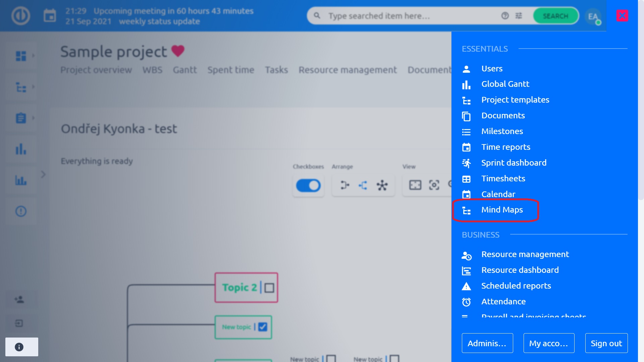
Task: Click the search magnifier icon
Action: point(317,15)
